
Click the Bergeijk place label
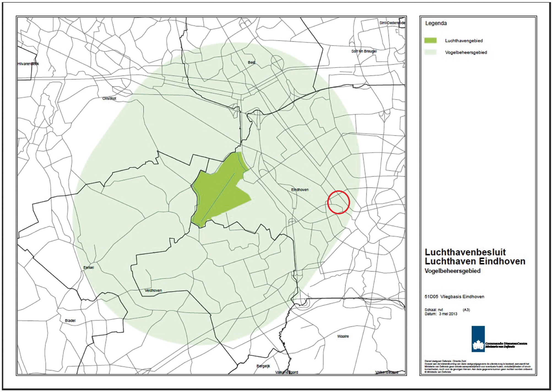click(263, 366)
